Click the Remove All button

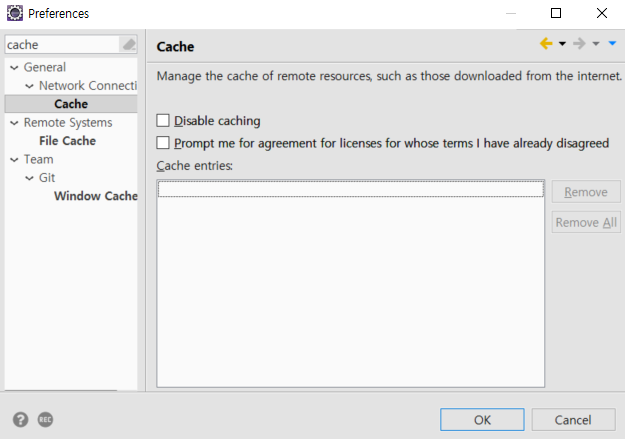tap(586, 222)
